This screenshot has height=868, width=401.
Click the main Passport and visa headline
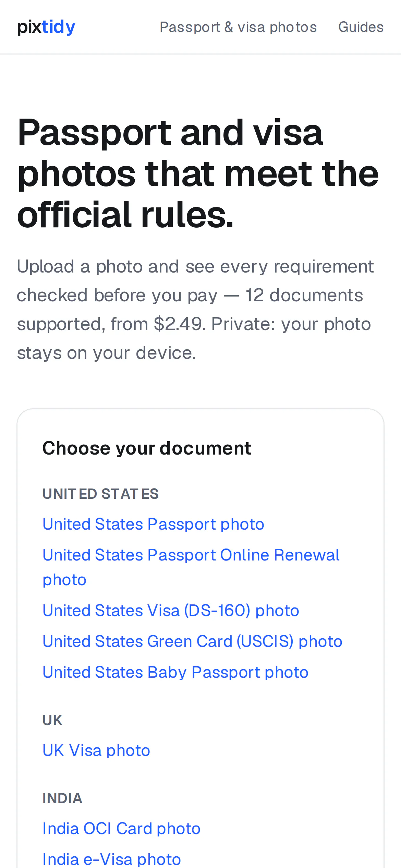pyautogui.click(x=198, y=173)
